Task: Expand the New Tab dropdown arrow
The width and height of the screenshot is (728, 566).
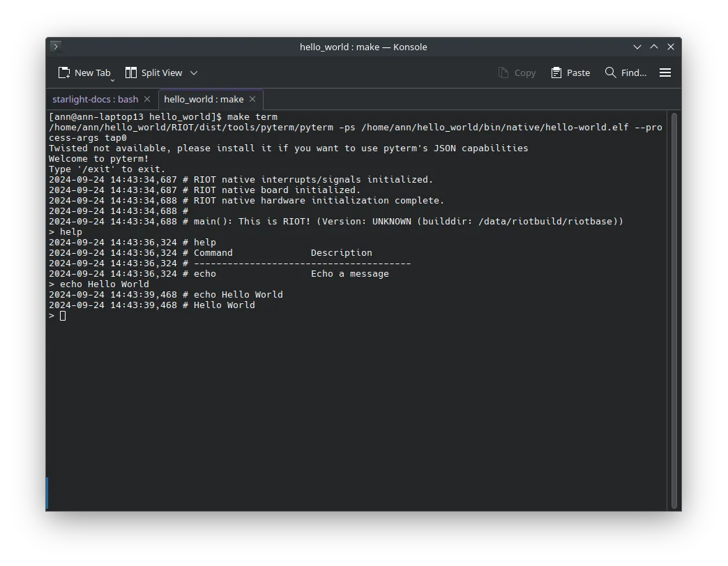Action: pyautogui.click(x=112, y=79)
